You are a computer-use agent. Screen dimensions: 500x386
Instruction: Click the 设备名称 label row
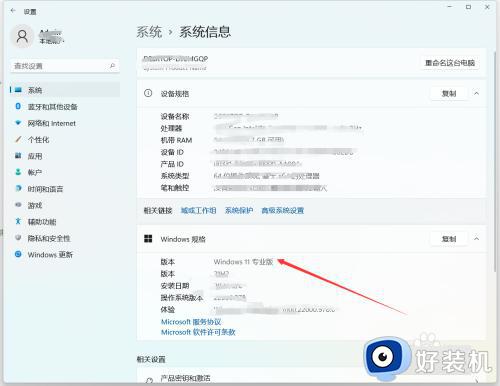175,116
